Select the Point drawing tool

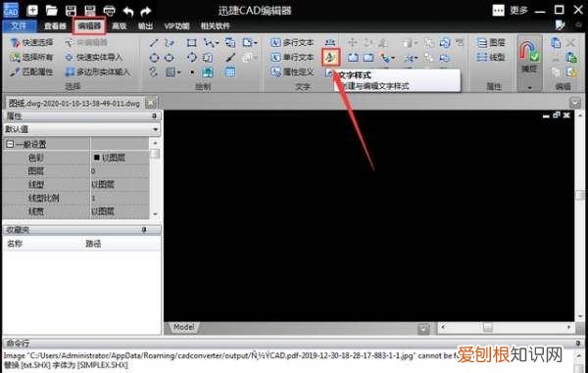click(192, 72)
